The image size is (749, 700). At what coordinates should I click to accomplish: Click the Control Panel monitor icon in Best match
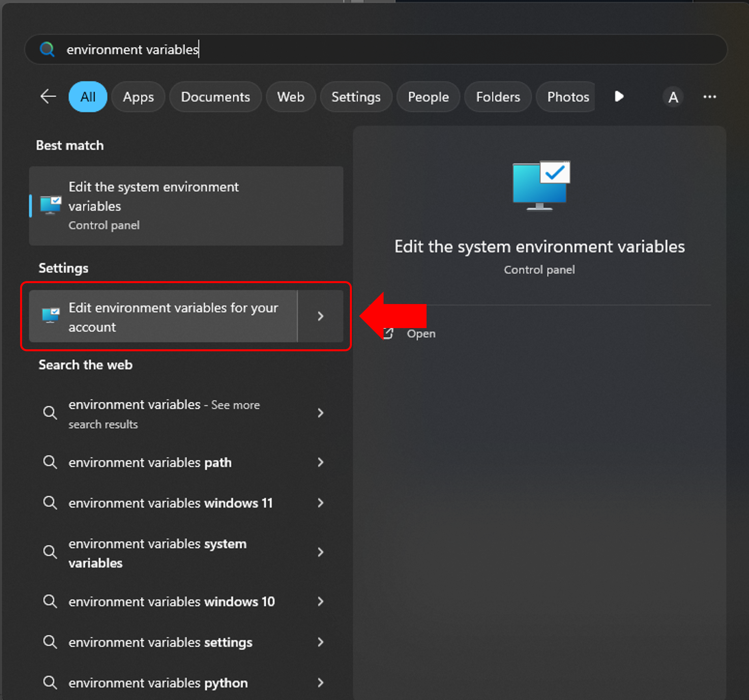pyautogui.click(x=51, y=205)
